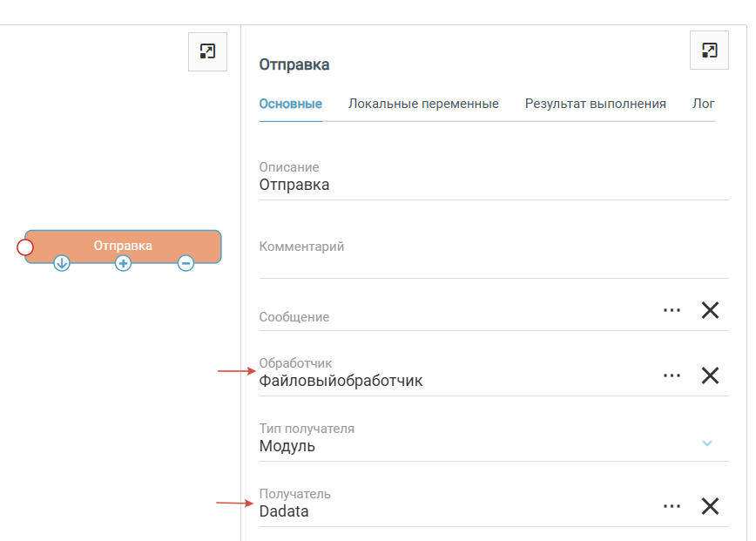This screenshot has width=756, height=541.
Task: Remove the Dadata value from Получатель
Action: [x=710, y=506]
